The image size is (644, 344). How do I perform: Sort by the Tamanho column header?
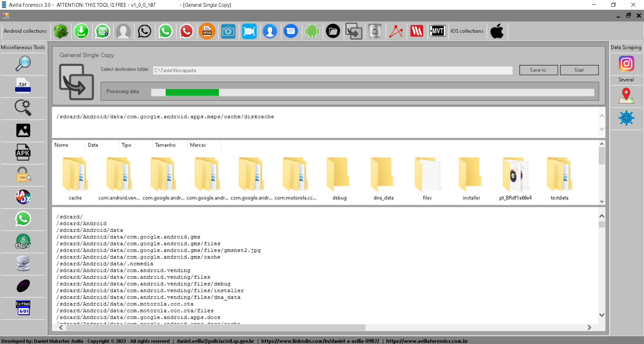point(170,145)
